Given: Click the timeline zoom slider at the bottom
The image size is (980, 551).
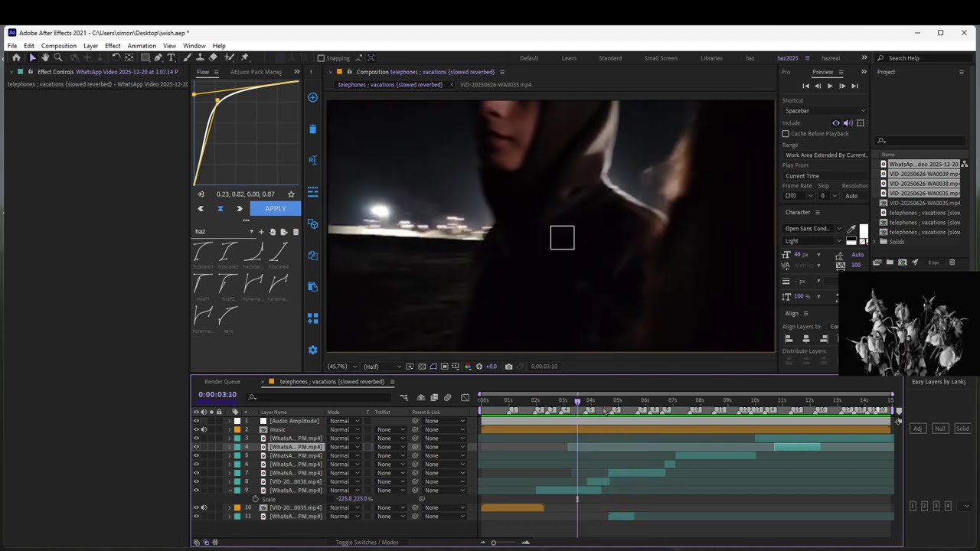Looking at the screenshot, I should coord(494,543).
